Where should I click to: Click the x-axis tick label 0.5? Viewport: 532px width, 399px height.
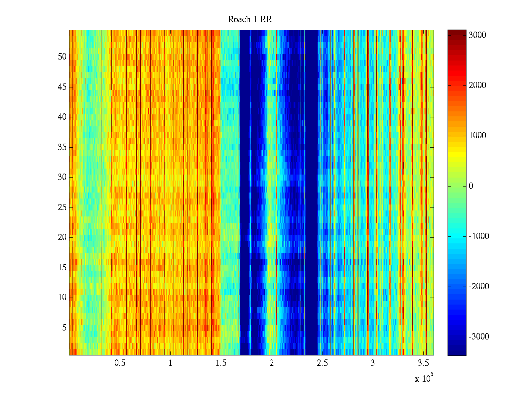120,363
